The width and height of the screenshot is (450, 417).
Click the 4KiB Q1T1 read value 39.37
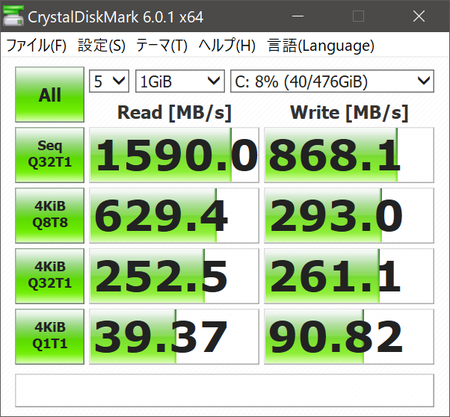click(174, 337)
